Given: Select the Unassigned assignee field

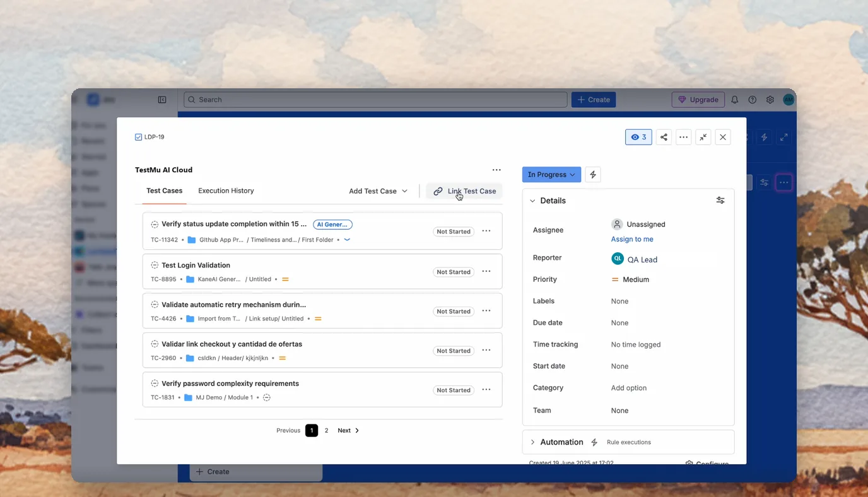Looking at the screenshot, I should coord(639,224).
